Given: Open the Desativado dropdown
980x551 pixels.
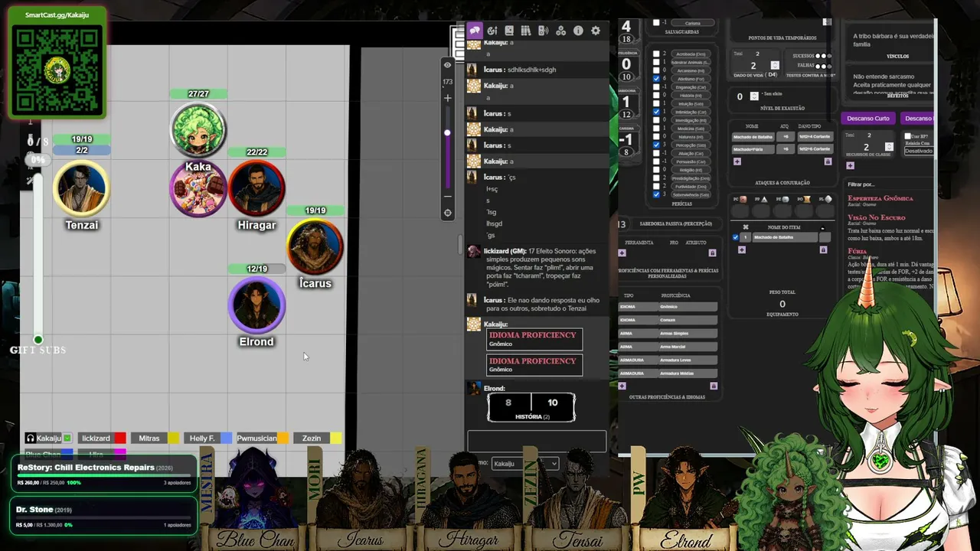Looking at the screenshot, I should click(x=919, y=151).
